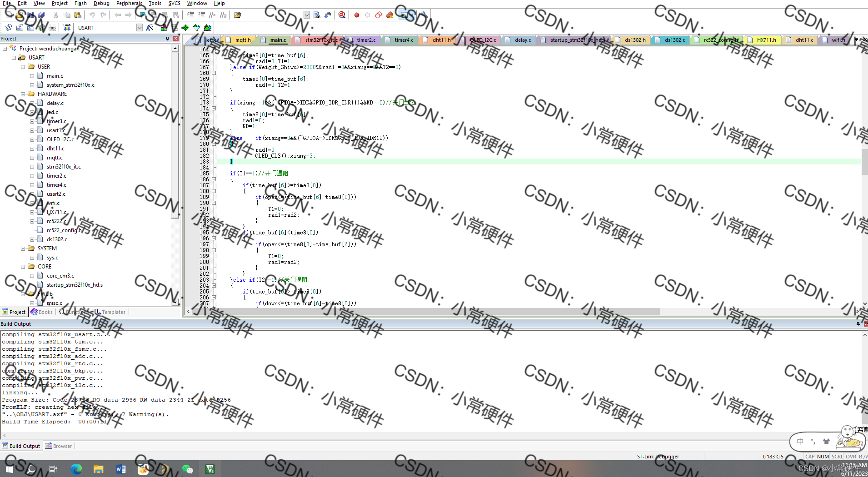Collapse the HARDWARE group
This screenshot has width=868, height=477.
tap(23, 94)
